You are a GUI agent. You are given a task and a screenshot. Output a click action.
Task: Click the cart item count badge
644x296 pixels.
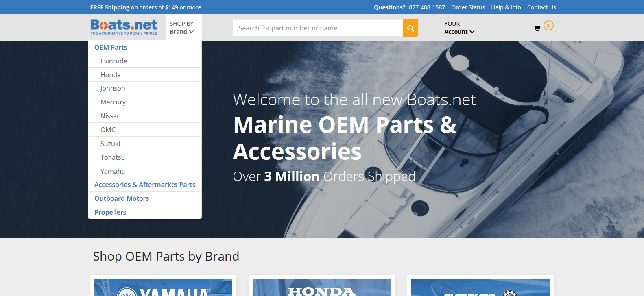pos(548,26)
